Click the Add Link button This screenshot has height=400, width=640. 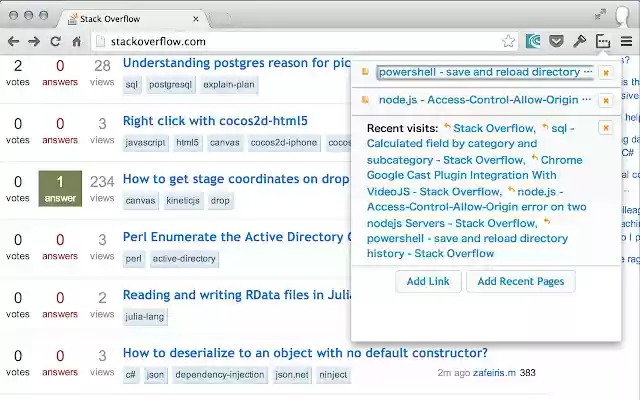(428, 281)
